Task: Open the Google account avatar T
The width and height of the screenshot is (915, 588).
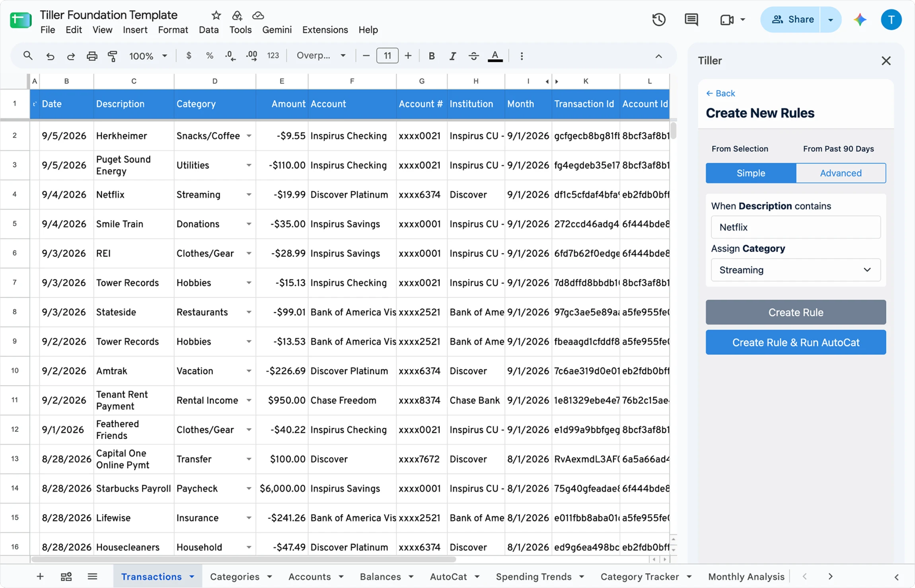Action: point(891,19)
